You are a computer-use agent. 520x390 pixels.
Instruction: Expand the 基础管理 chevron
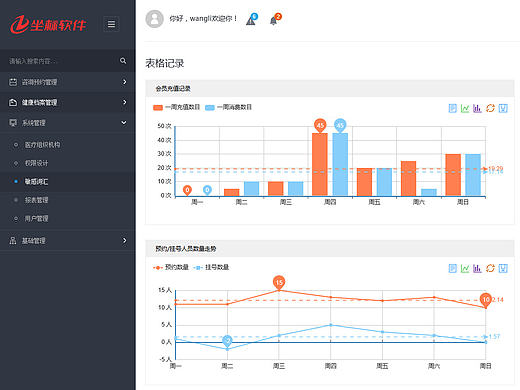tap(124, 240)
